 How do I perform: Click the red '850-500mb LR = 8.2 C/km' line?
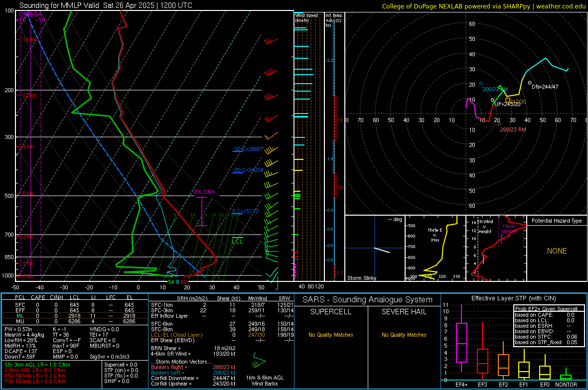point(35,376)
